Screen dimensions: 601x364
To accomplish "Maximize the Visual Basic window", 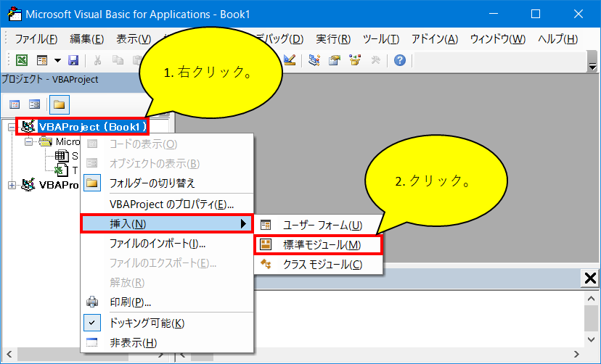I will [536, 15].
